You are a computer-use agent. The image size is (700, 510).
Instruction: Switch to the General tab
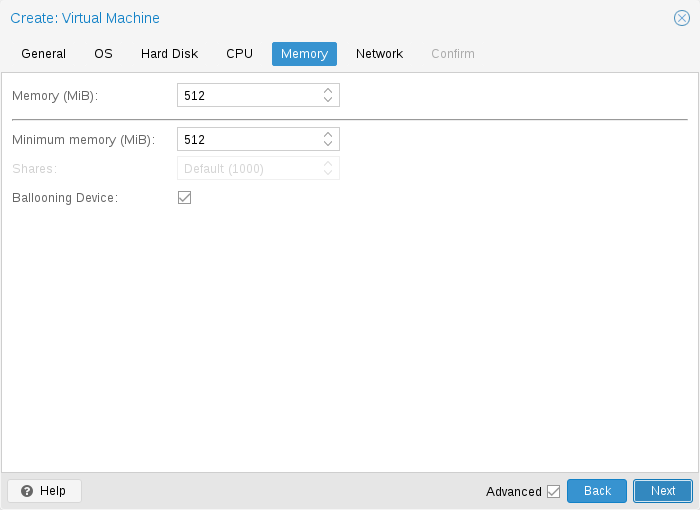43,54
